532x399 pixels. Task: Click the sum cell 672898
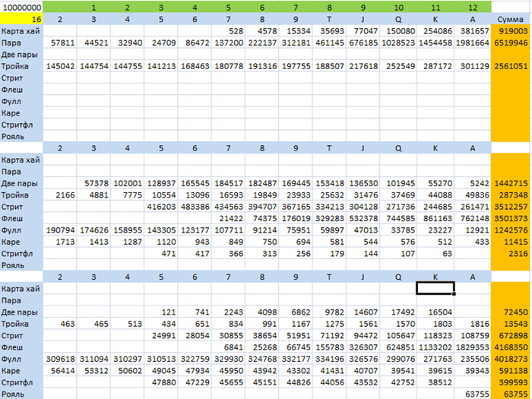coord(510,336)
